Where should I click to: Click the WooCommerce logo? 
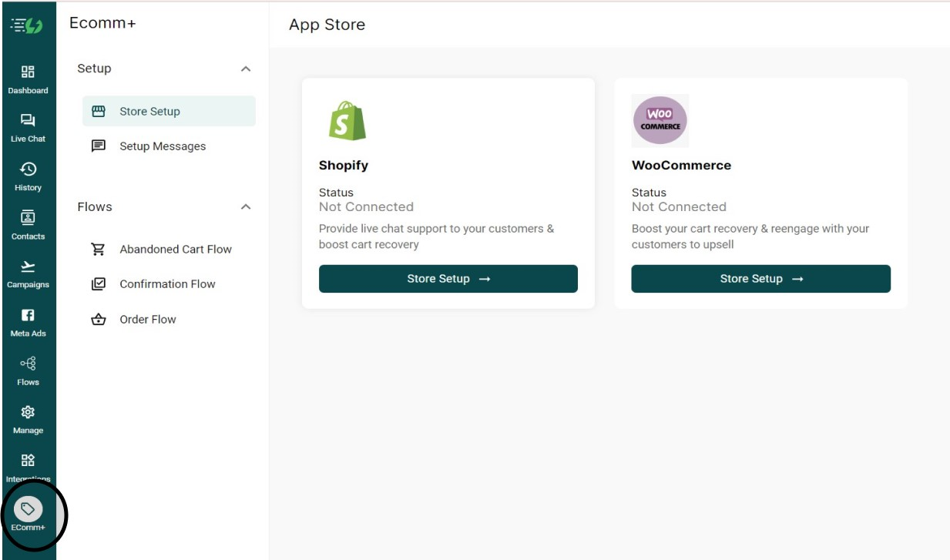click(x=660, y=121)
